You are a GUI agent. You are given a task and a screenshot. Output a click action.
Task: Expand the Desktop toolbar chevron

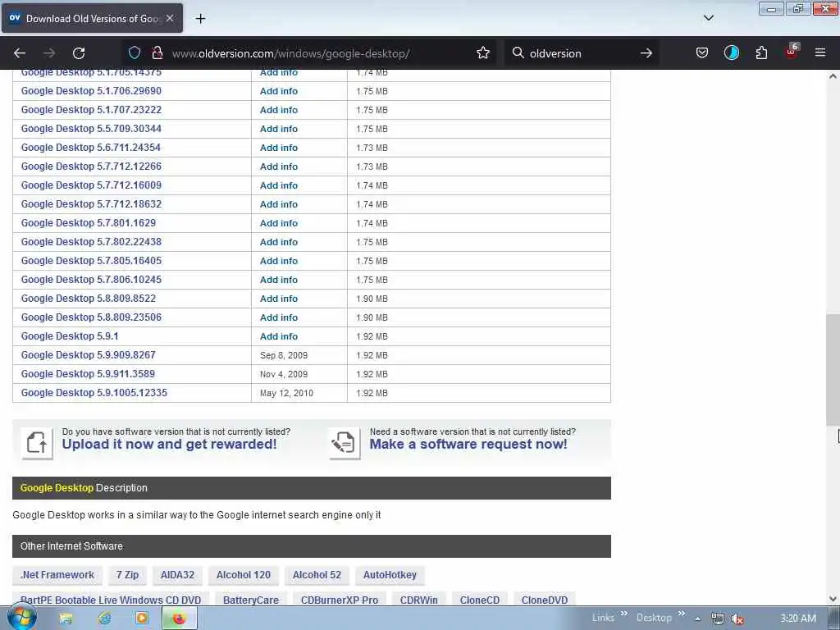tap(682, 614)
